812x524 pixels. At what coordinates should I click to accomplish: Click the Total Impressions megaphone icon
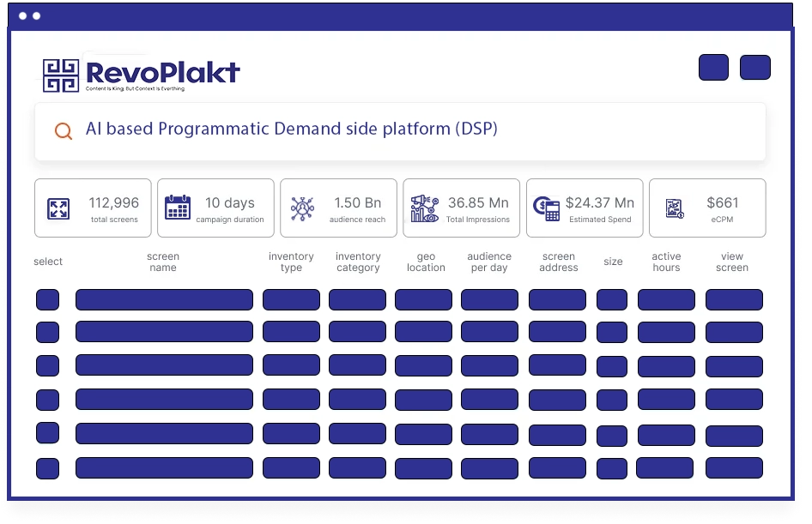point(424,208)
